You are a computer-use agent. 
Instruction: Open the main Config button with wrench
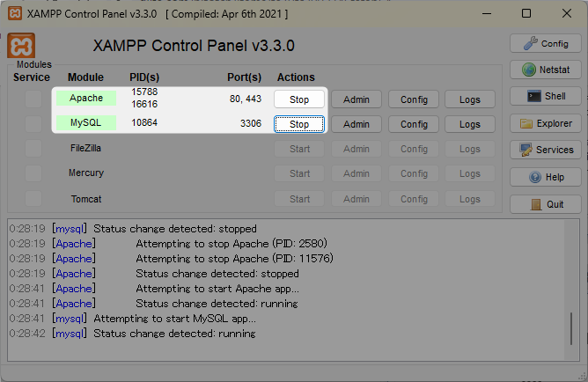(x=546, y=43)
